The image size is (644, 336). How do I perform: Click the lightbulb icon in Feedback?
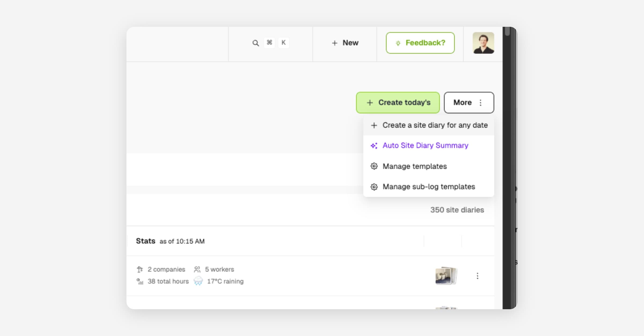click(x=398, y=43)
